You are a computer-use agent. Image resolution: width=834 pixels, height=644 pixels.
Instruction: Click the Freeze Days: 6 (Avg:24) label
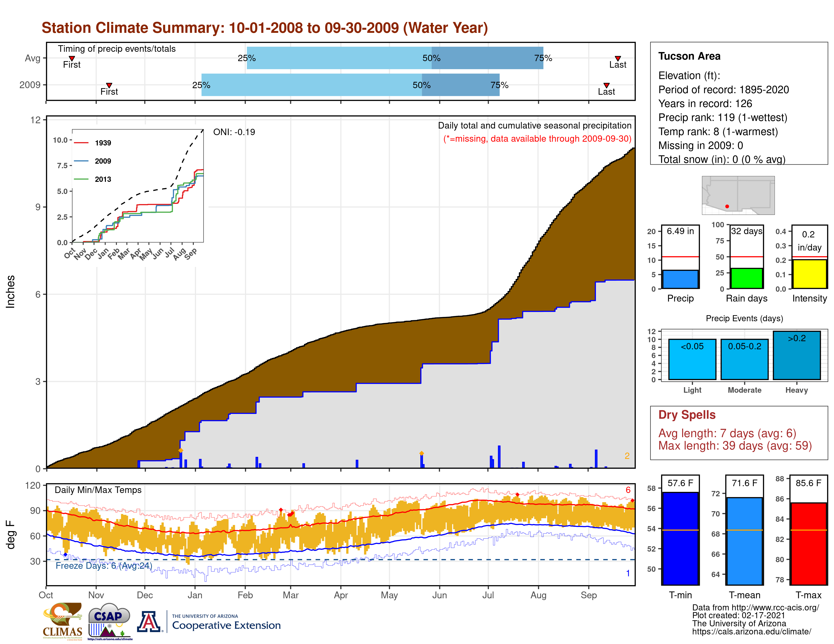[104, 565]
